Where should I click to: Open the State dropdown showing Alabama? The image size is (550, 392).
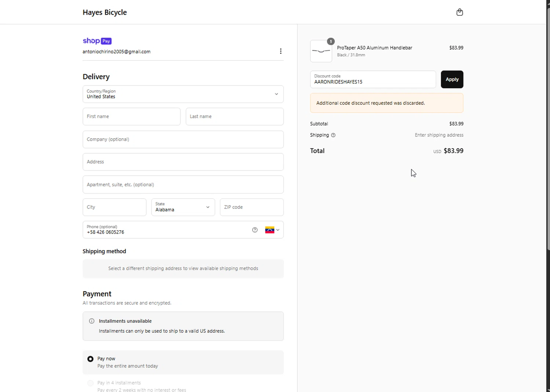point(183,207)
